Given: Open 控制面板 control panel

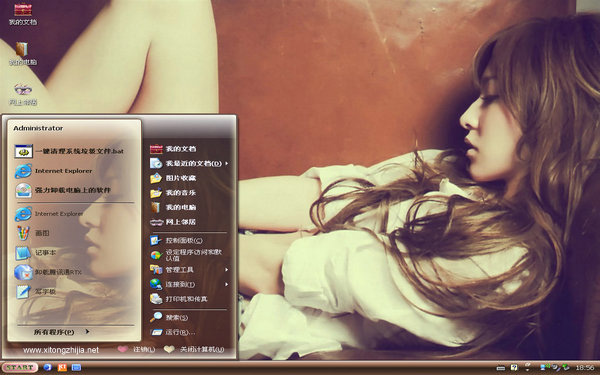Looking at the screenshot, I should click(x=189, y=241).
